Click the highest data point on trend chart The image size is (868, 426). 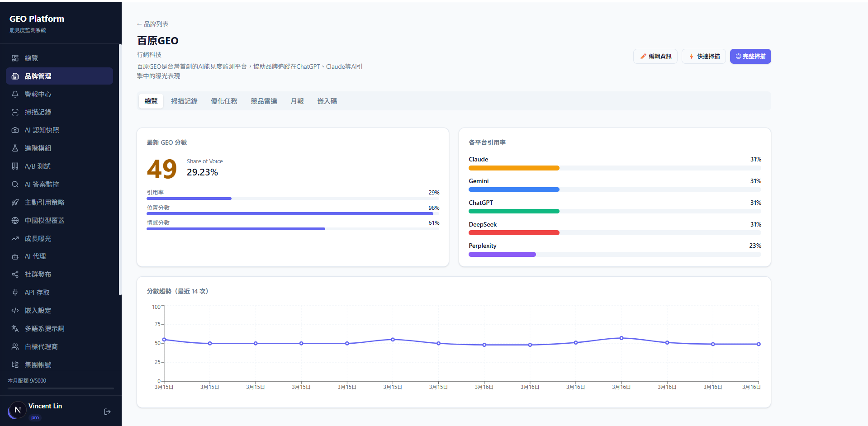click(x=621, y=338)
